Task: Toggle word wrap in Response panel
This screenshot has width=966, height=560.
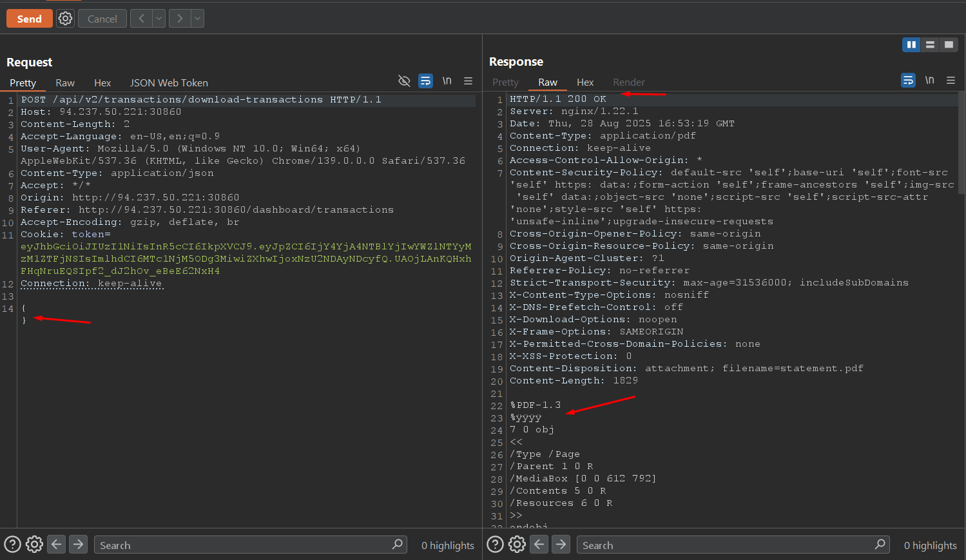Action: pos(908,80)
